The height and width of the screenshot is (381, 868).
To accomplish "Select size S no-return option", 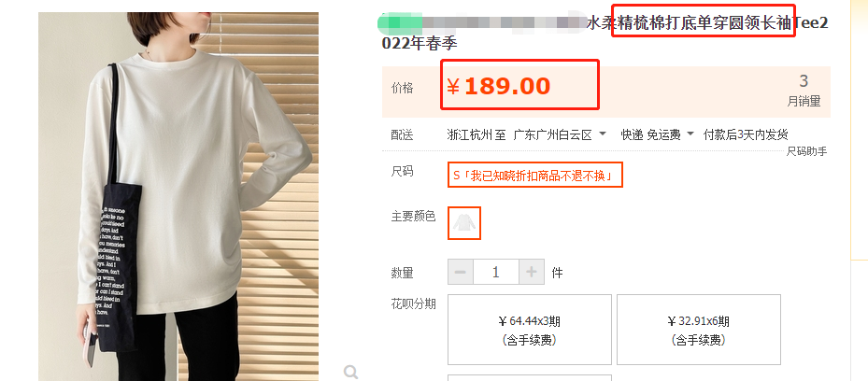I will [535, 175].
